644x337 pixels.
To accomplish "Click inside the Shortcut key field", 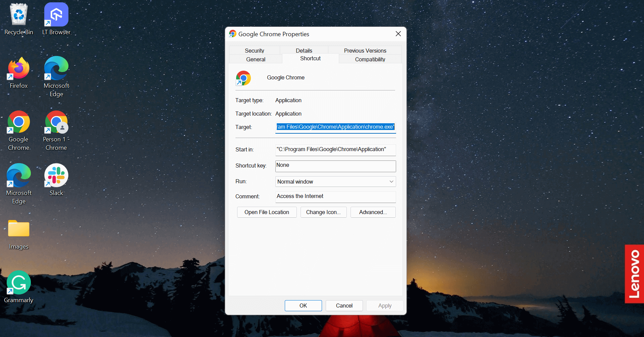I will click(x=335, y=166).
